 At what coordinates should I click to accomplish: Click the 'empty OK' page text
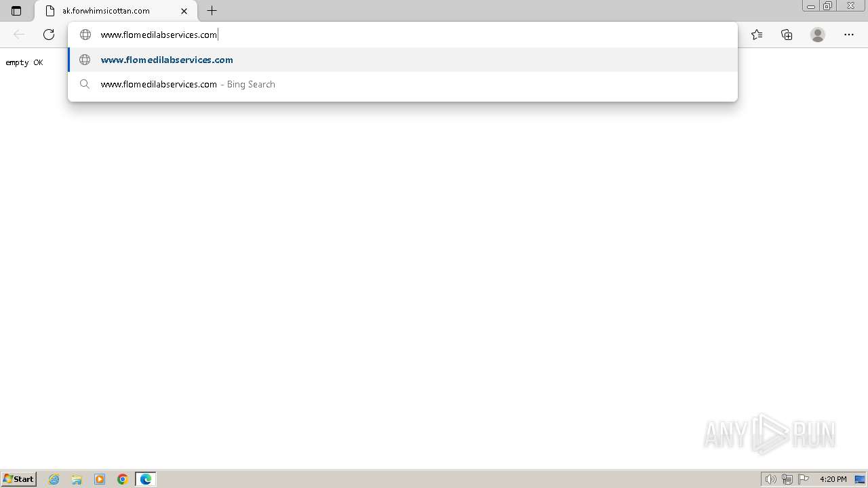24,62
